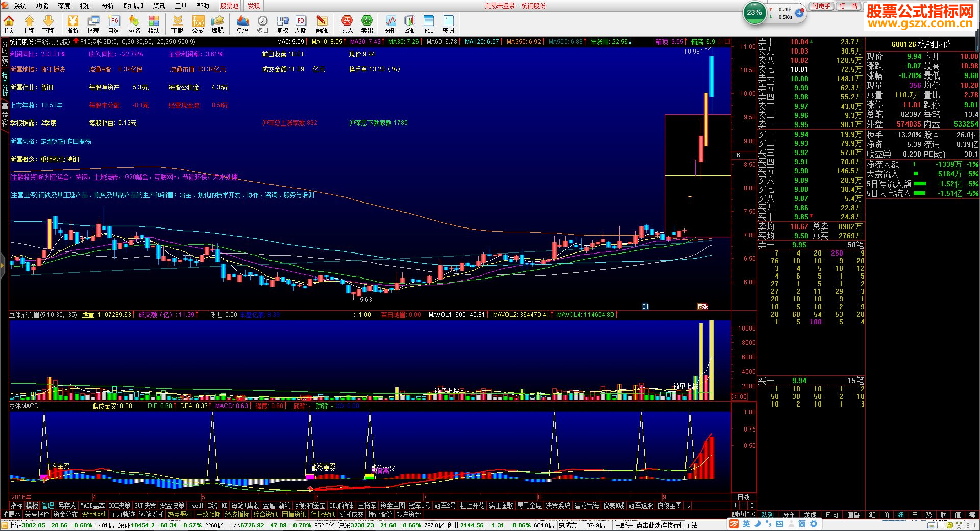Click the 闪电手 button at top right
Screen dimensions: 980x531
tap(821, 6)
